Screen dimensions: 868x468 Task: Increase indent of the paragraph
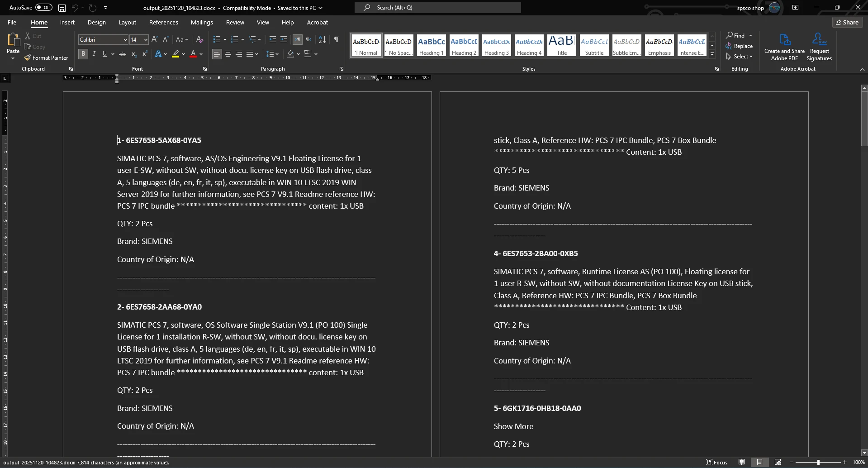[x=284, y=40]
